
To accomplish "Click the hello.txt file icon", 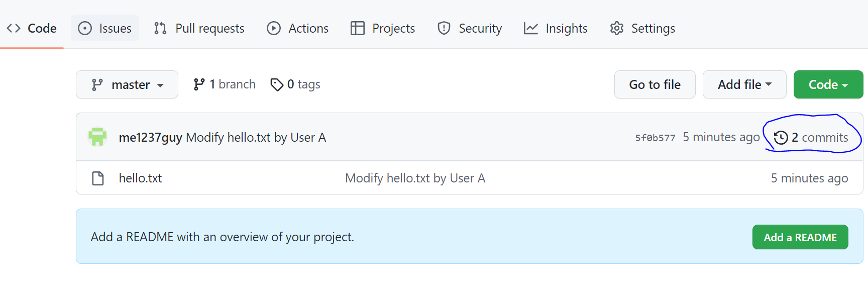I will [98, 178].
